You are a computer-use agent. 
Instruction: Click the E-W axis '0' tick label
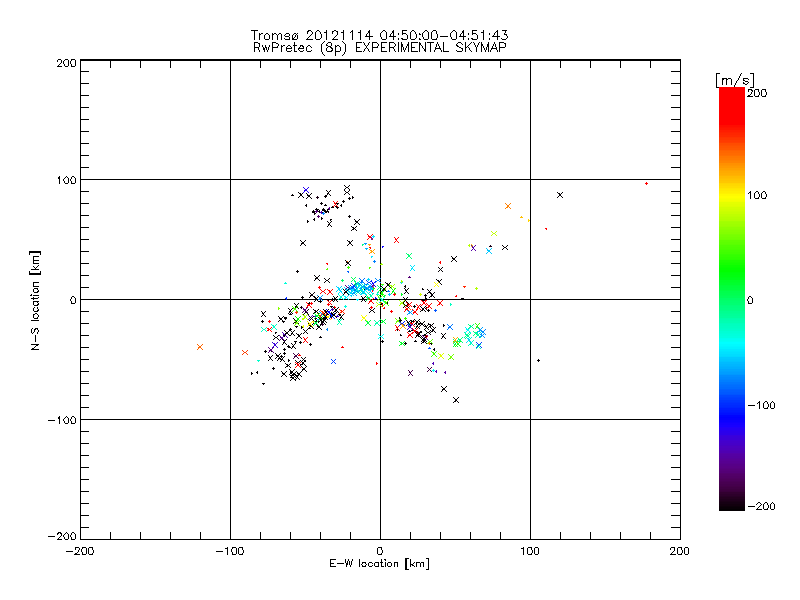(x=380, y=551)
